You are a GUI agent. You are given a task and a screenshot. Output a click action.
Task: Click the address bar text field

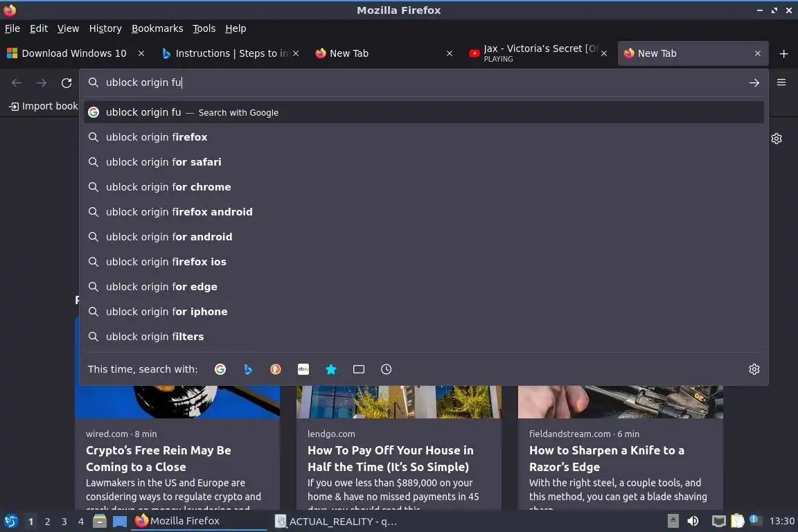coord(423,82)
